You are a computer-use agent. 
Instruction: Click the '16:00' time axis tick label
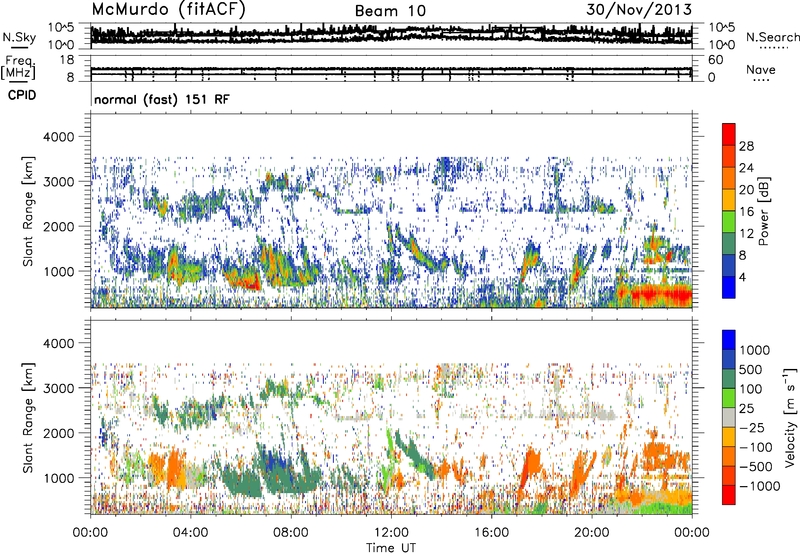[x=491, y=533]
